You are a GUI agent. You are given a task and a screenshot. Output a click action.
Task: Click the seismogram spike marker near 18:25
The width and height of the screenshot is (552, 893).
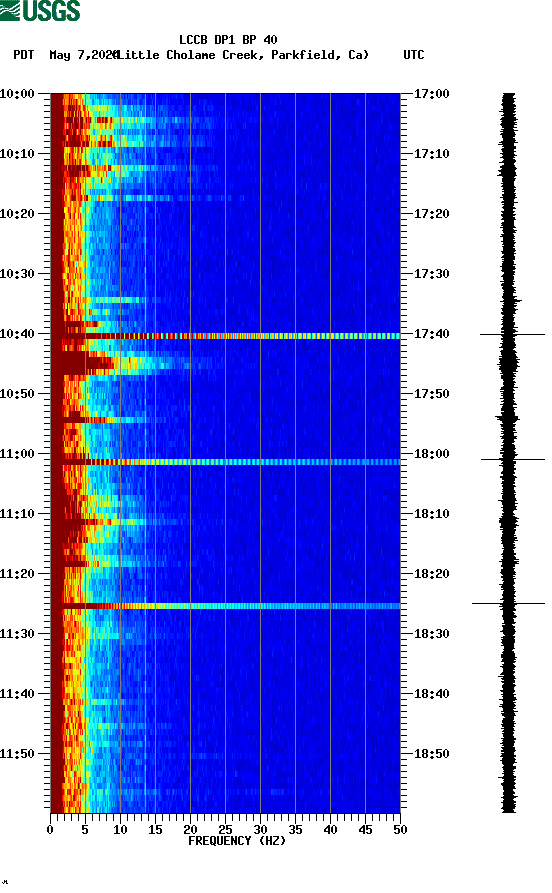coord(509,603)
